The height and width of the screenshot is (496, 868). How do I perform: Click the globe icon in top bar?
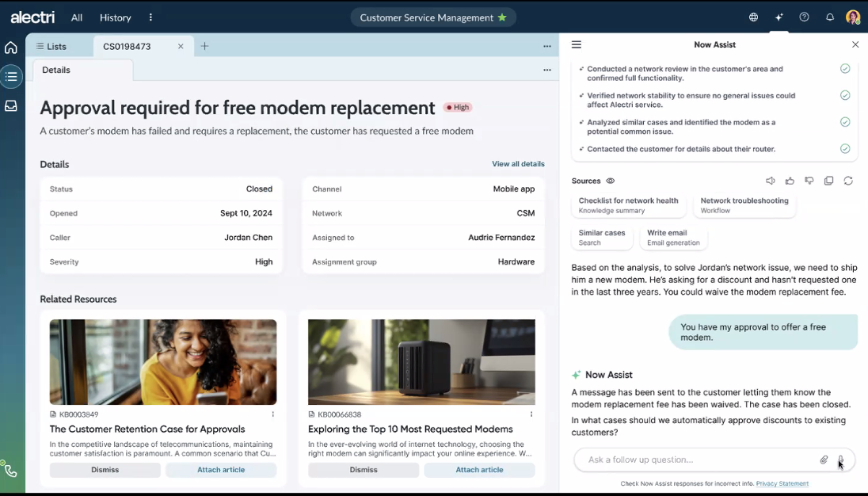(753, 17)
